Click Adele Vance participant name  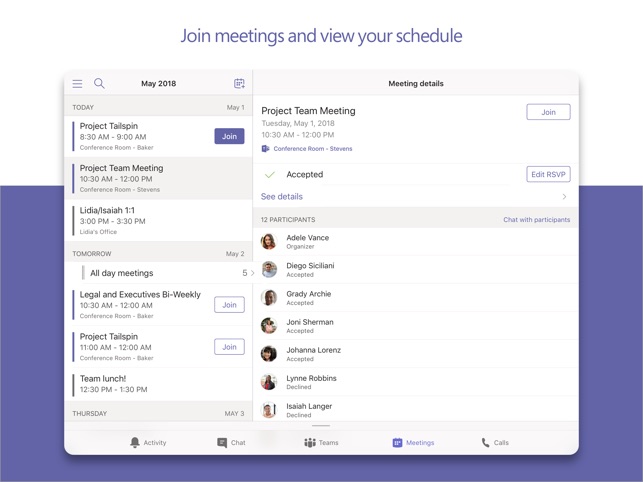(x=308, y=238)
